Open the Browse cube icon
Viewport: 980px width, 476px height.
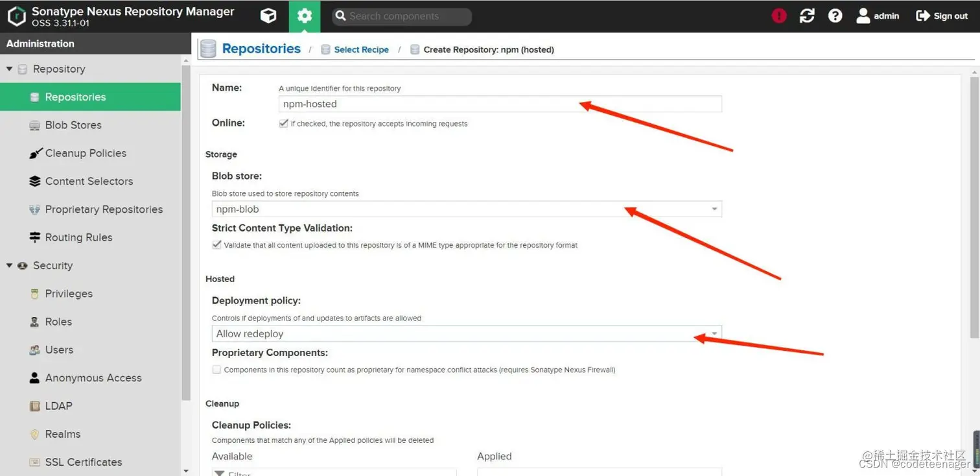[268, 16]
